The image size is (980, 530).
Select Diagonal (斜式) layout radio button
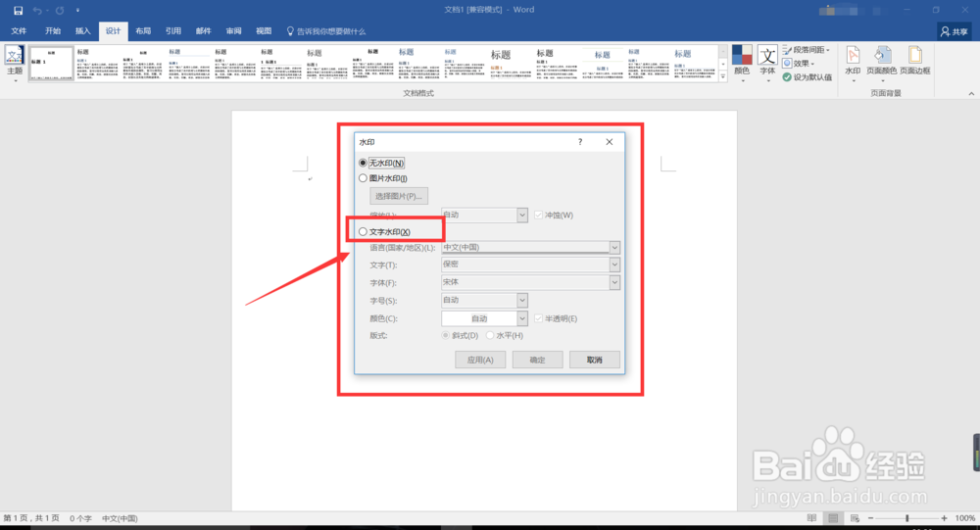(446, 336)
